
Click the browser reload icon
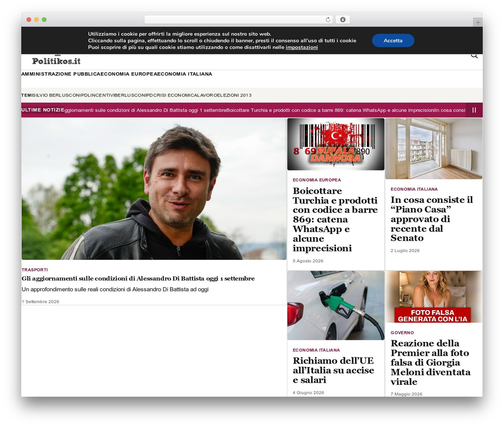[x=328, y=20]
